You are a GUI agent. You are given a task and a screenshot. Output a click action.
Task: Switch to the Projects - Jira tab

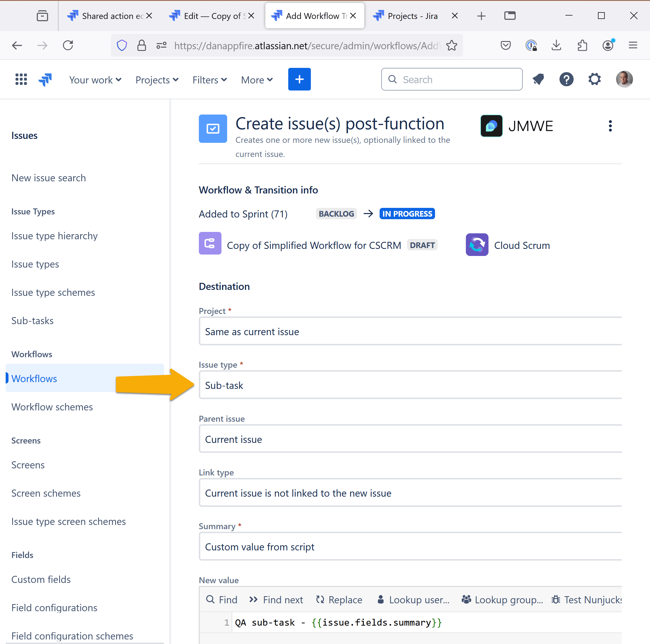412,16
